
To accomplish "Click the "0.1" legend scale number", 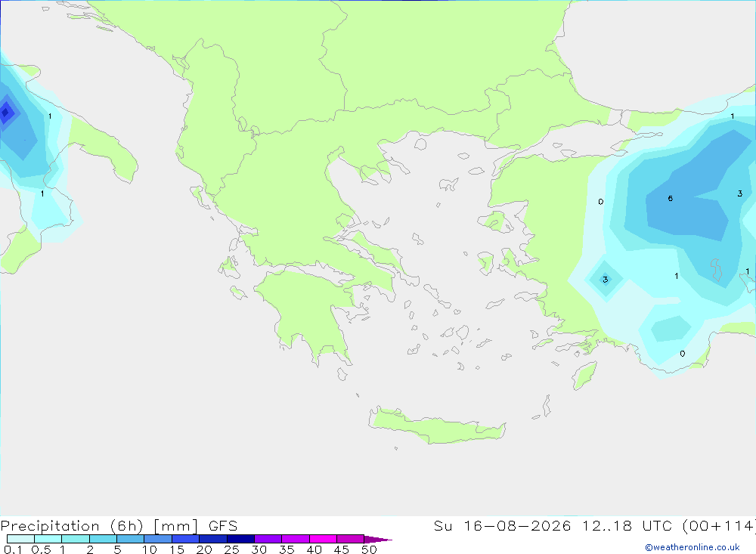I will click(x=13, y=549).
